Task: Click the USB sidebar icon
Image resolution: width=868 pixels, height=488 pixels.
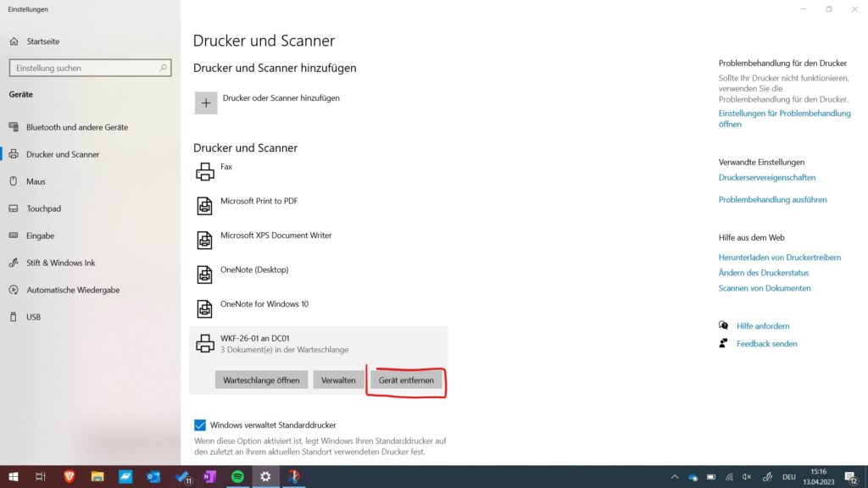Action: [x=14, y=317]
